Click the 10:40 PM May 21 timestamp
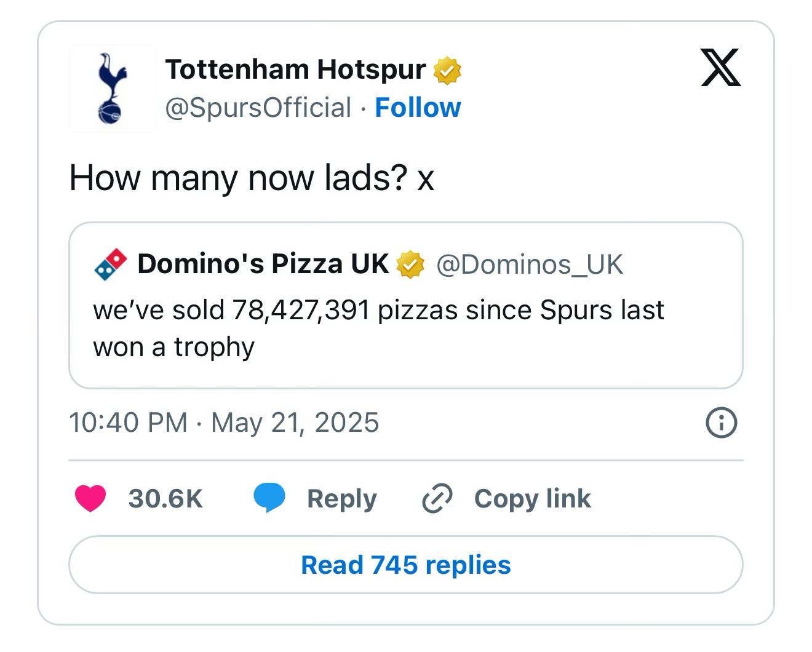The height and width of the screenshot is (652, 812). coord(224,423)
